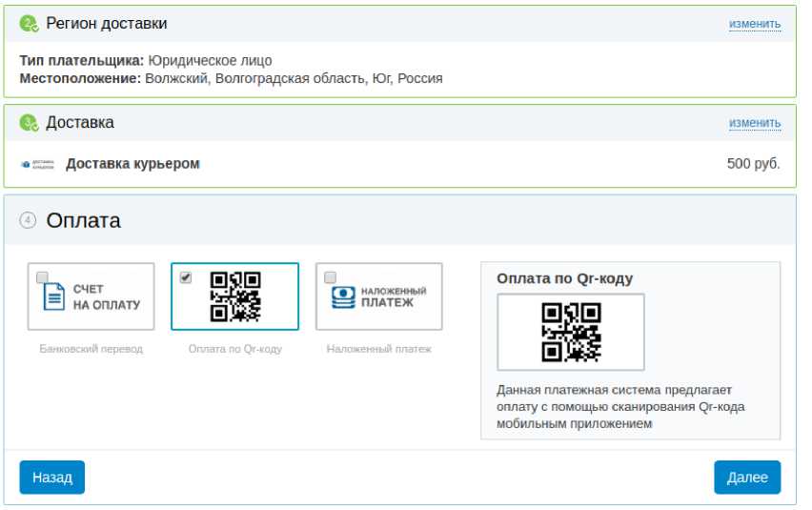Click изменить link for Регион доставки
Viewport: 812px width, 510px height.
pos(755,24)
